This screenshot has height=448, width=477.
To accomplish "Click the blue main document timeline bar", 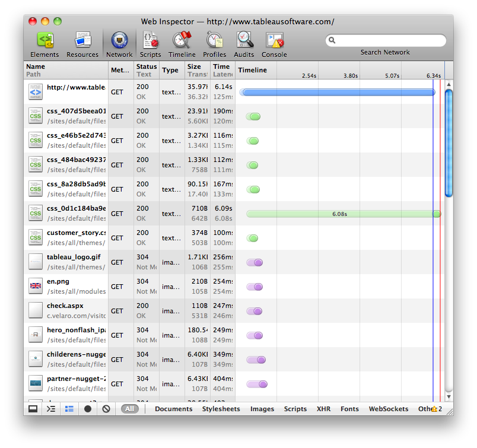I will point(337,92).
